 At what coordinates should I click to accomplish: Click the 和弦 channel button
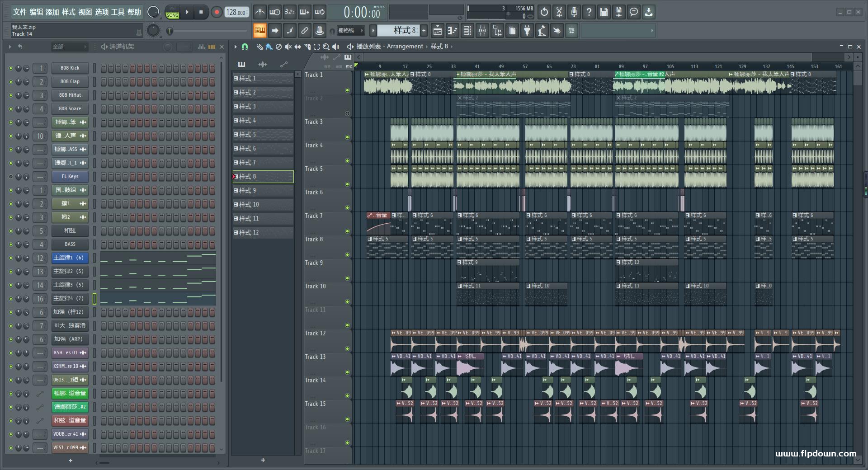70,231
